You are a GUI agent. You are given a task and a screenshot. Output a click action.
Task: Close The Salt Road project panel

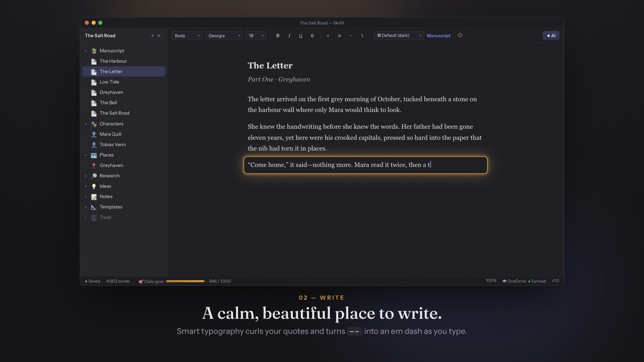[x=159, y=36]
